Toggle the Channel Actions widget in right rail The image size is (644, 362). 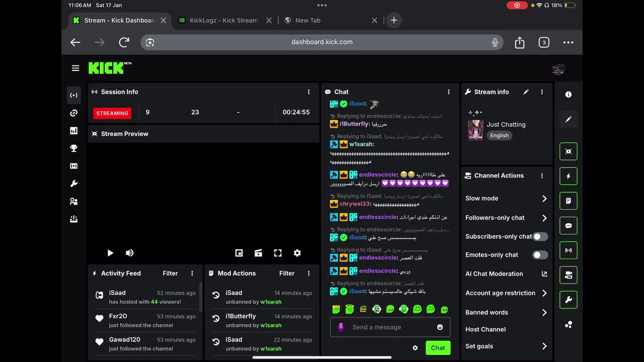(x=569, y=275)
